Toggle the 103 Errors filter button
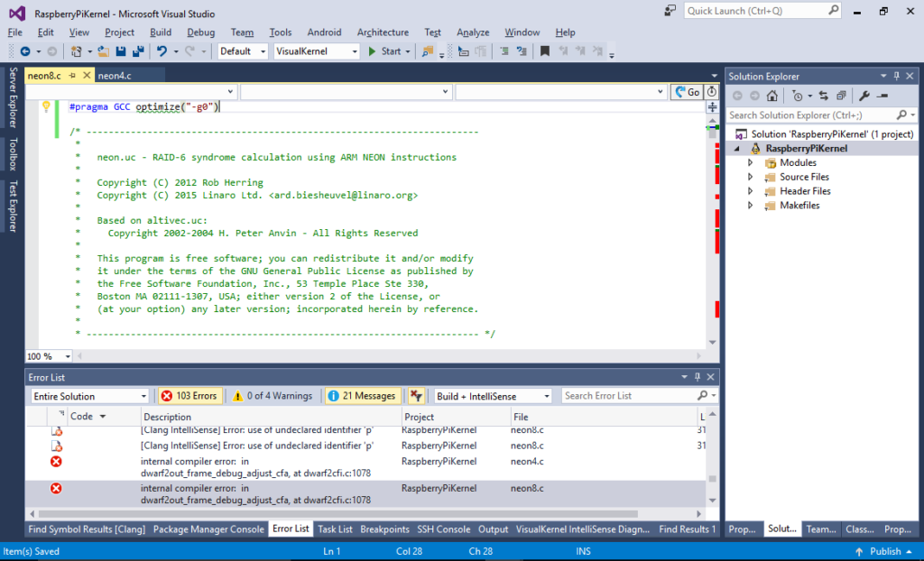The width and height of the screenshot is (924, 561). (189, 395)
